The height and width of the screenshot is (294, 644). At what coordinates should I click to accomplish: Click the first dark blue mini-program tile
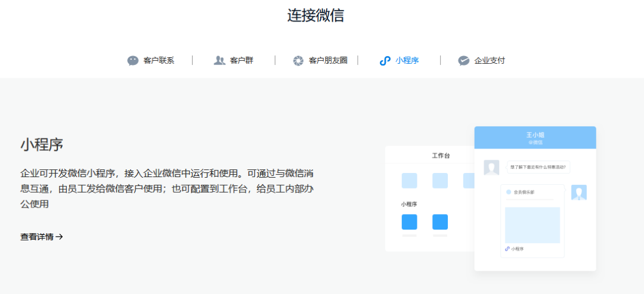tap(409, 222)
